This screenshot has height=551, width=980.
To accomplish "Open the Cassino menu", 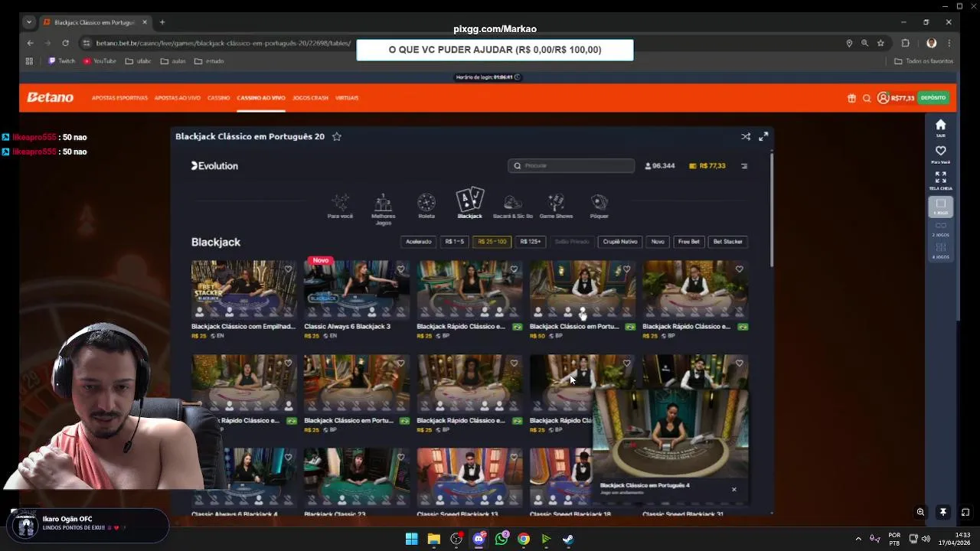I will coord(218,98).
